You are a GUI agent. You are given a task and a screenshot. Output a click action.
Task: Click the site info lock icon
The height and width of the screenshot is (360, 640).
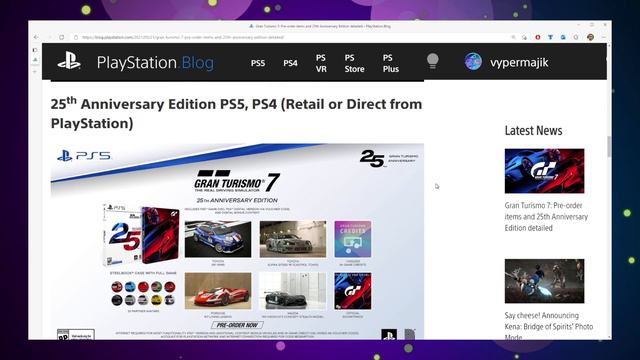point(76,37)
